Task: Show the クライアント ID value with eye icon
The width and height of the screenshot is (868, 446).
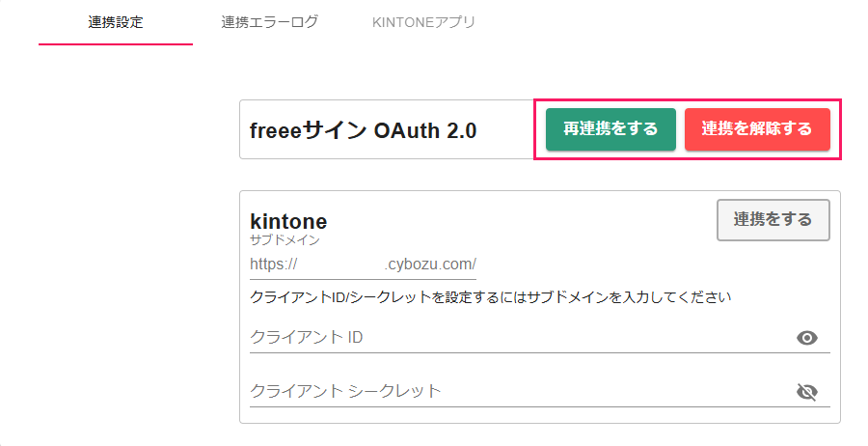Action: click(x=806, y=338)
